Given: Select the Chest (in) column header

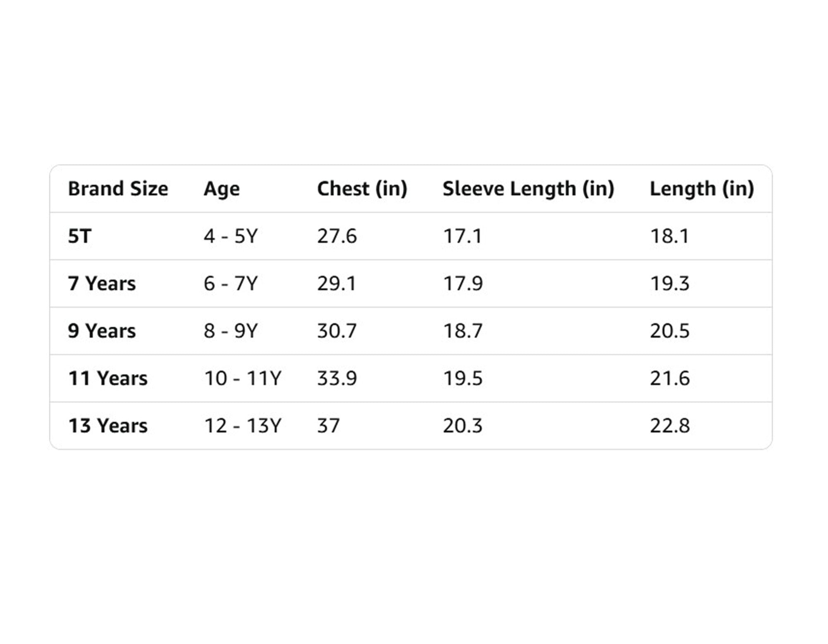Looking at the screenshot, I should pos(362,189).
